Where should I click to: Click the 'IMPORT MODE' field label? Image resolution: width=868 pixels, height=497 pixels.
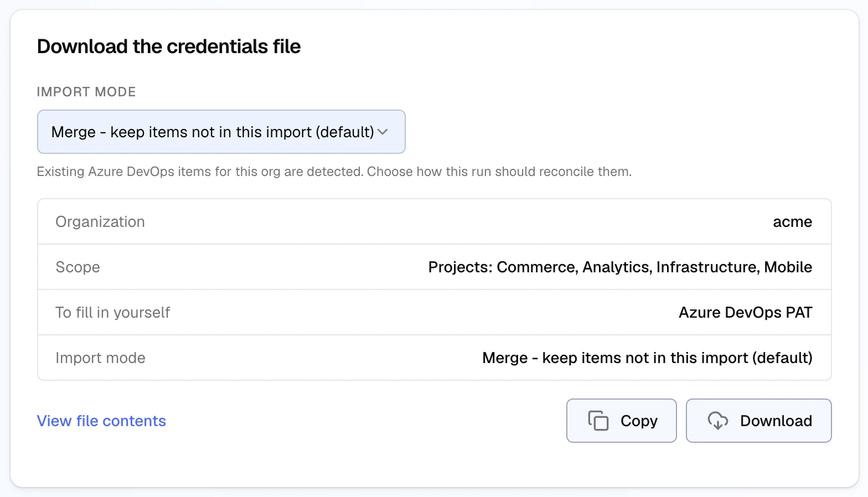tap(86, 92)
